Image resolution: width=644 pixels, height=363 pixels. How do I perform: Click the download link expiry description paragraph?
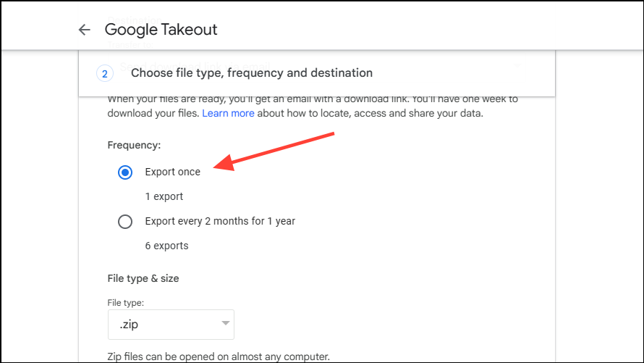(313, 106)
